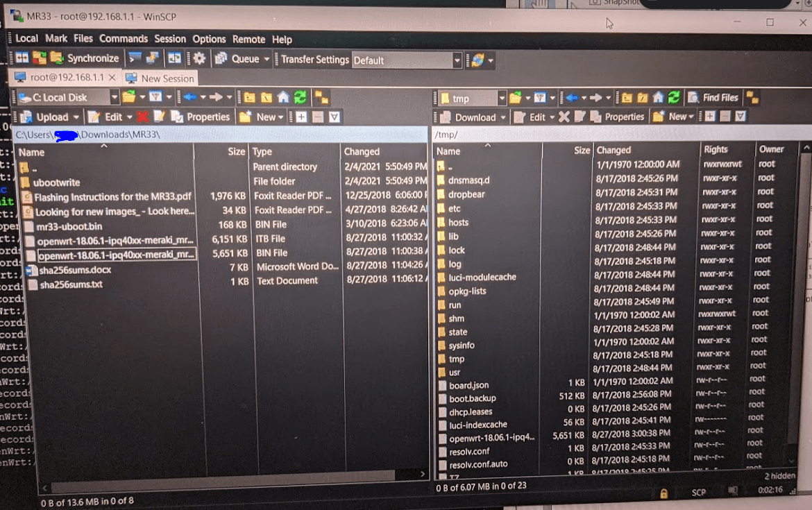Navigate to the remote home directory
Viewport: 812px width, 510px height.
point(659,97)
